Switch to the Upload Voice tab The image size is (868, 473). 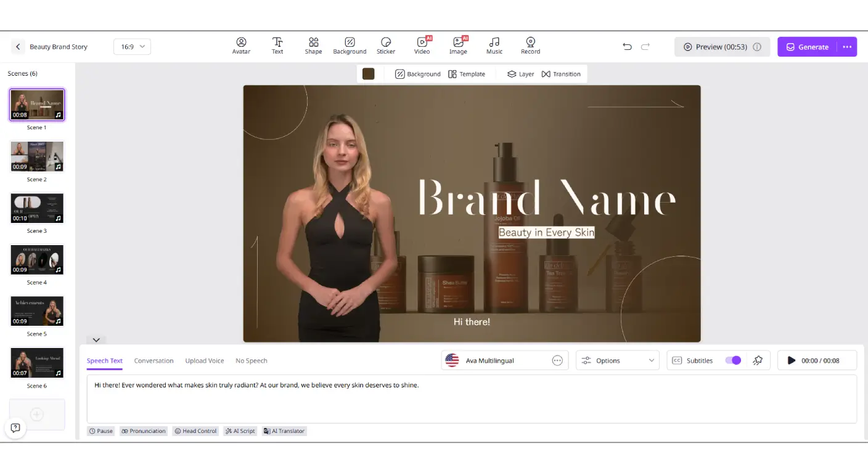[204, 361]
